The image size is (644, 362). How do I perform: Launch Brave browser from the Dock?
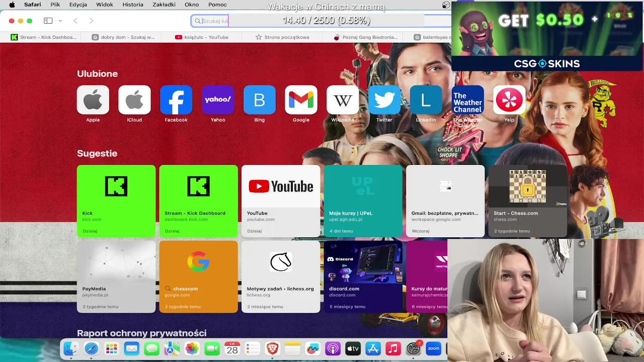tap(272, 348)
